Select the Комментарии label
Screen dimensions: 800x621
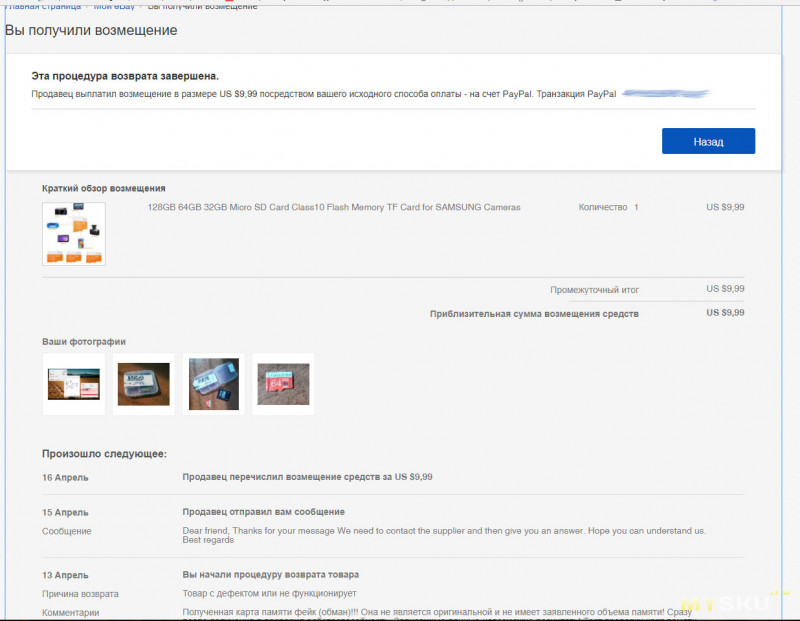(70, 613)
